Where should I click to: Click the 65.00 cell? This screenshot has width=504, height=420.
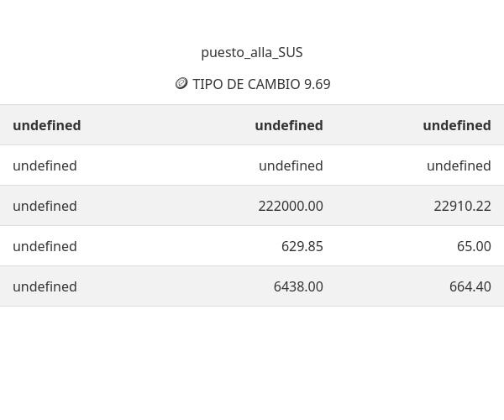(474, 246)
